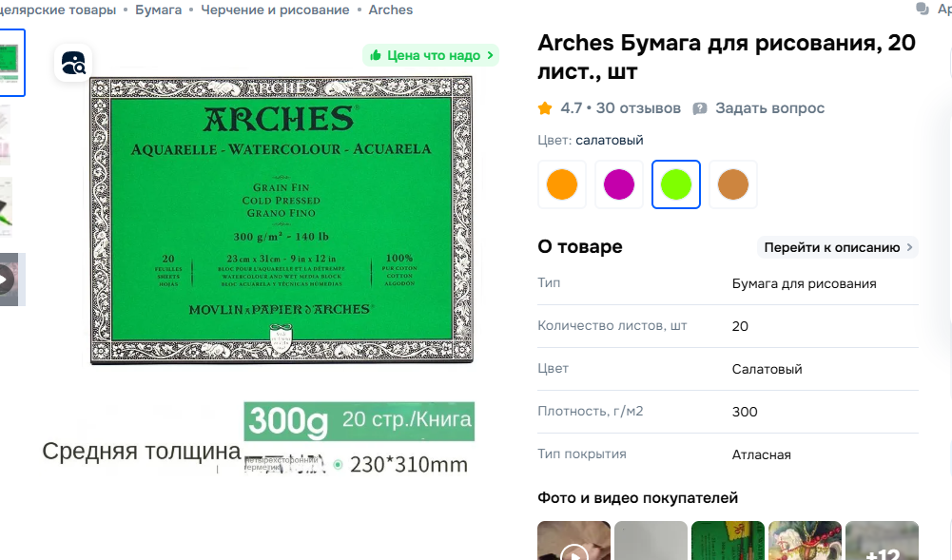Open the visual similar-item search icon
The height and width of the screenshot is (560, 952).
coord(73,63)
